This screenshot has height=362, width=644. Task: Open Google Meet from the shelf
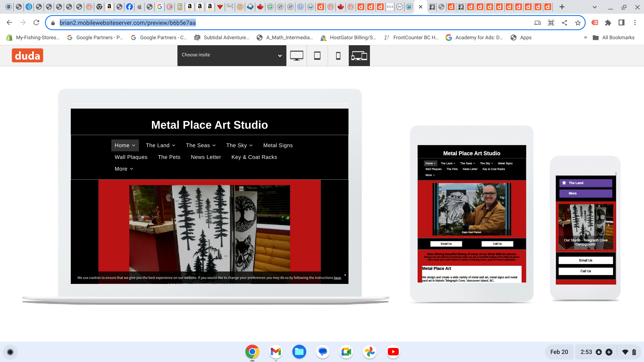[346, 352]
